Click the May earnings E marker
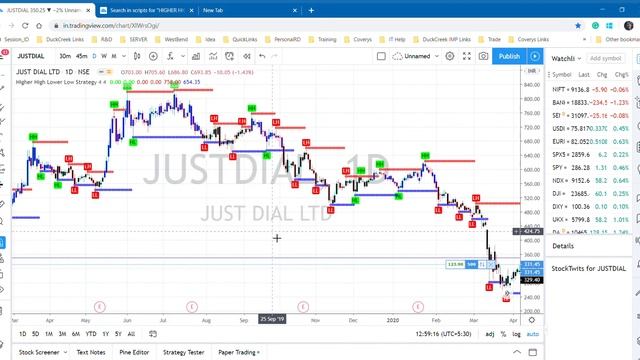The height and width of the screenshot is (360, 640). pos(100,307)
